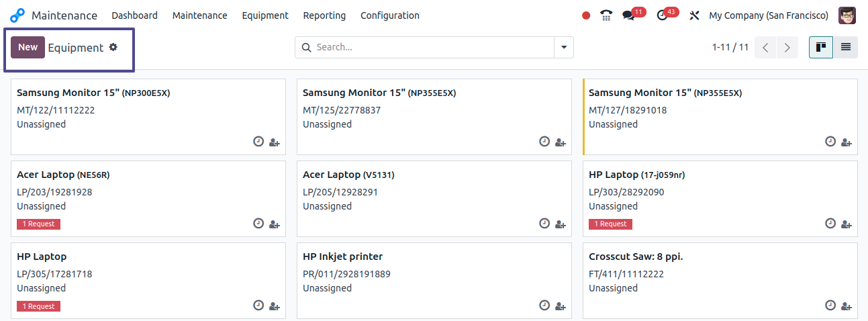868x321 pixels.
Task: Click the 1-11 / 11 pager counter
Action: [x=730, y=48]
